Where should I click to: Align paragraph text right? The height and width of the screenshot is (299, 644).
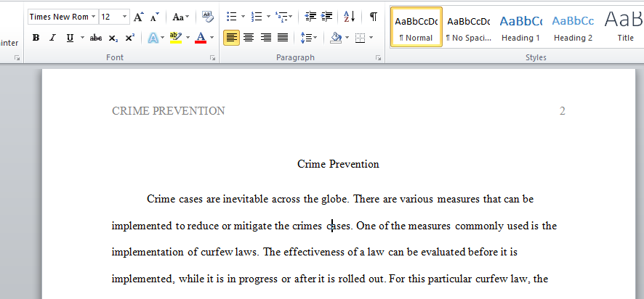(266, 38)
